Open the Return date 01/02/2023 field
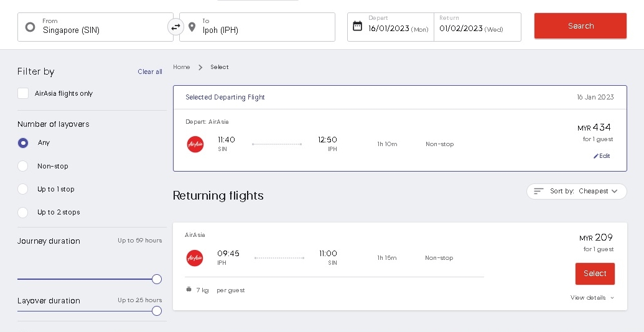 coord(477,27)
